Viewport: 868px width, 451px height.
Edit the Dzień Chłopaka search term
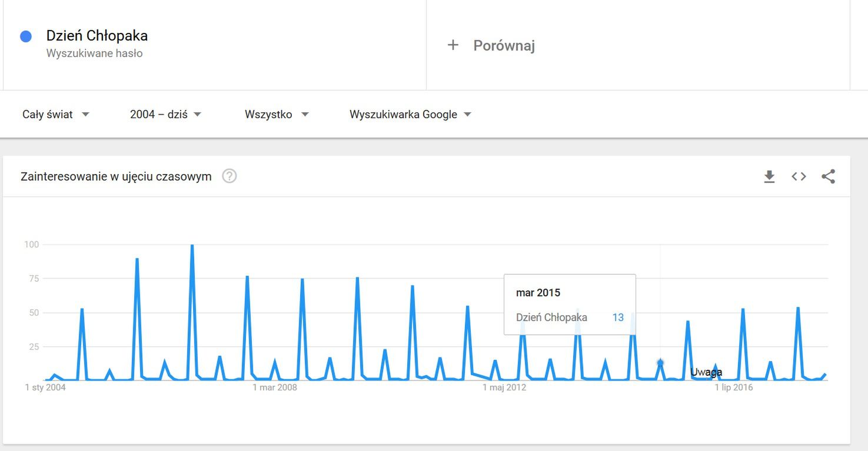point(215,45)
